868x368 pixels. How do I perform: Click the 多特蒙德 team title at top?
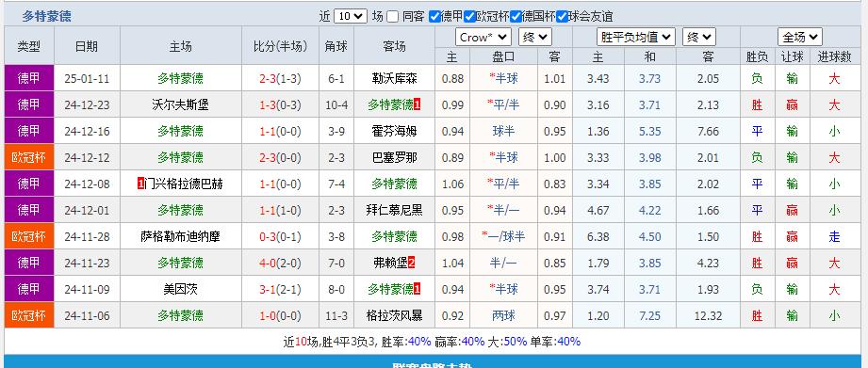click(46, 17)
